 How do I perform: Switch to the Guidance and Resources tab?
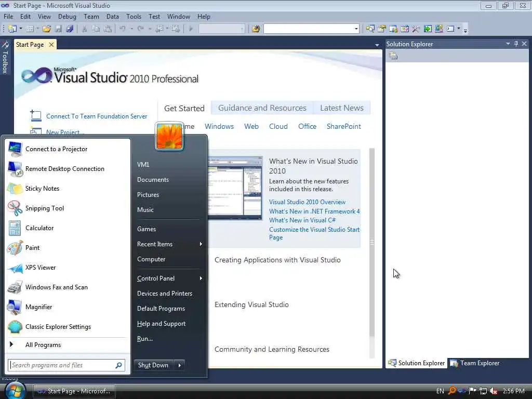262,108
